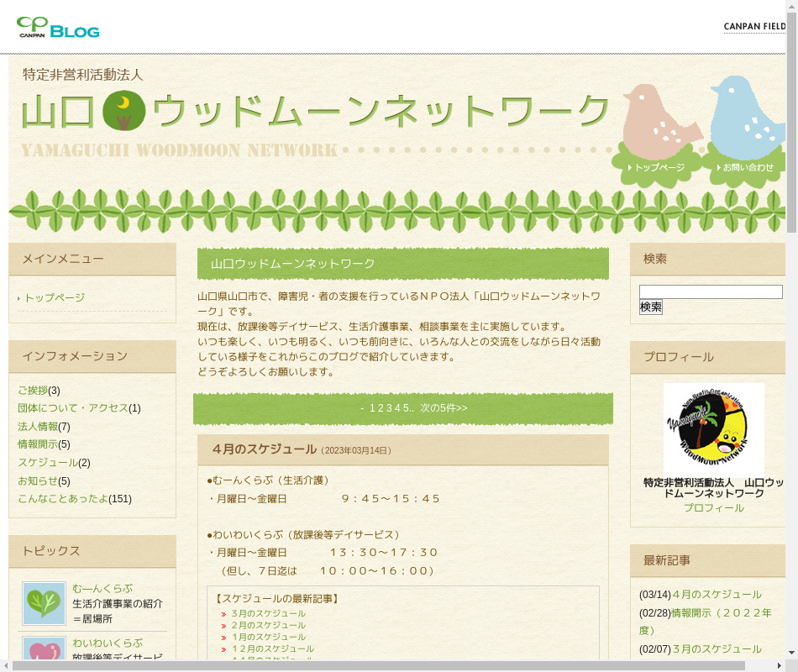The width and height of the screenshot is (798, 672).
Task: Open the ４月のスケジュール post title
Action: pos(264,449)
